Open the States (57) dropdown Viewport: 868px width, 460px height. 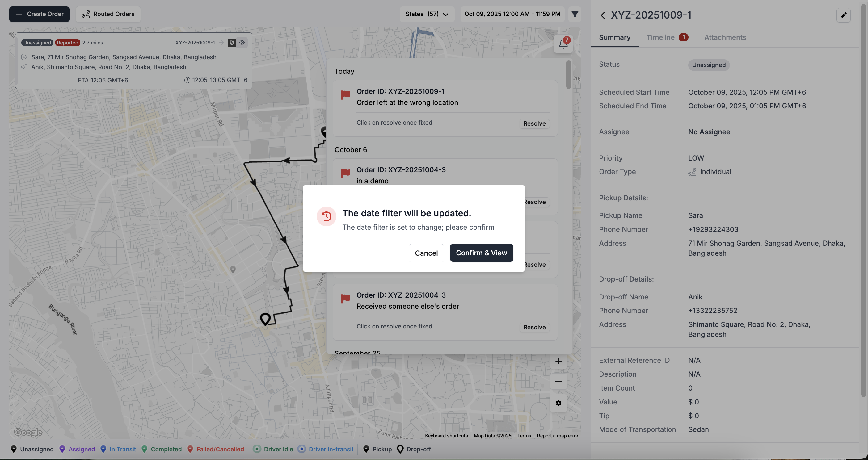[427, 14]
